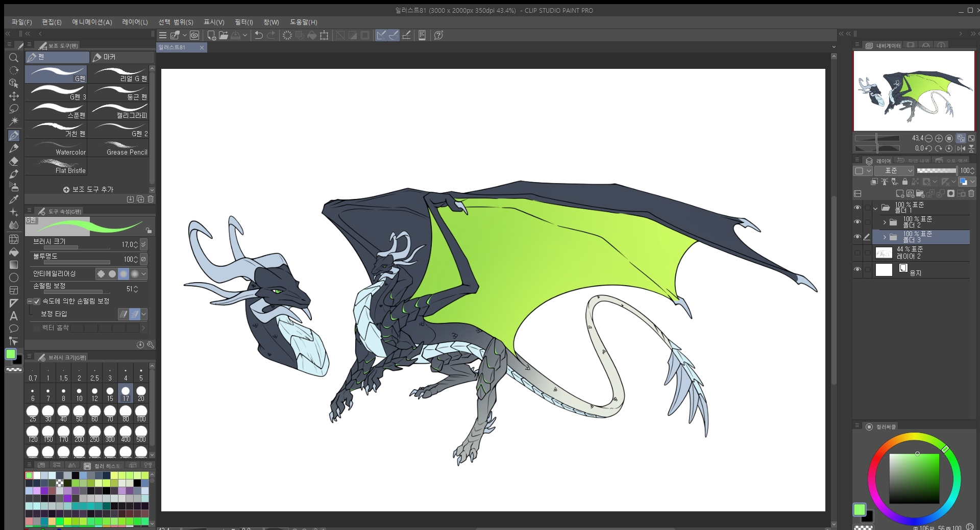The image size is (980, 530).
Task: Select the Zoom magnifier tool
Action: pyautogui.click(x=14, y=58)
